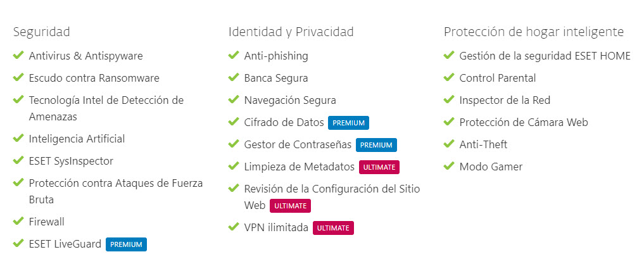Click the PREMIUM badge next to ESET LiveGuard
Viewport: 644px width, 259px height.
point(126,244)
